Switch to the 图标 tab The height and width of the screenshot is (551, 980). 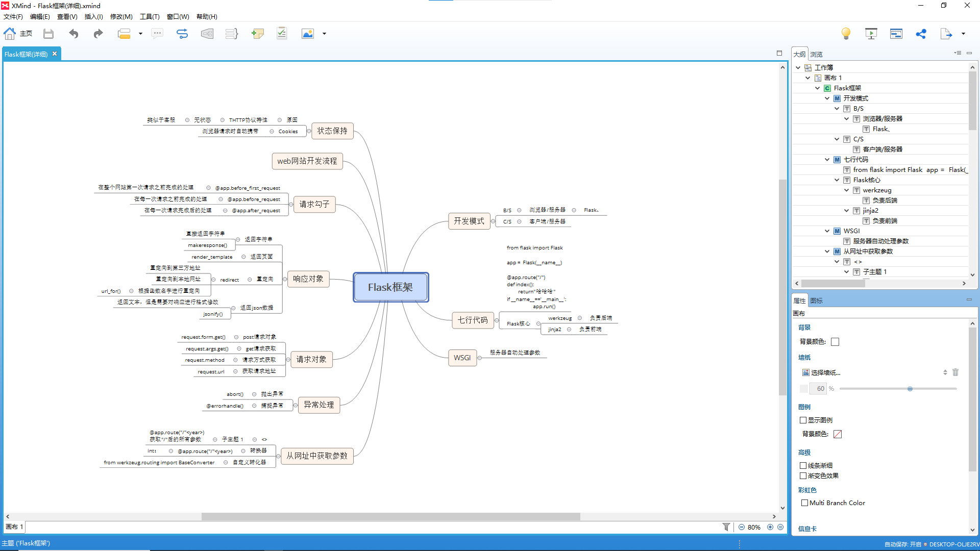[816, 300]
